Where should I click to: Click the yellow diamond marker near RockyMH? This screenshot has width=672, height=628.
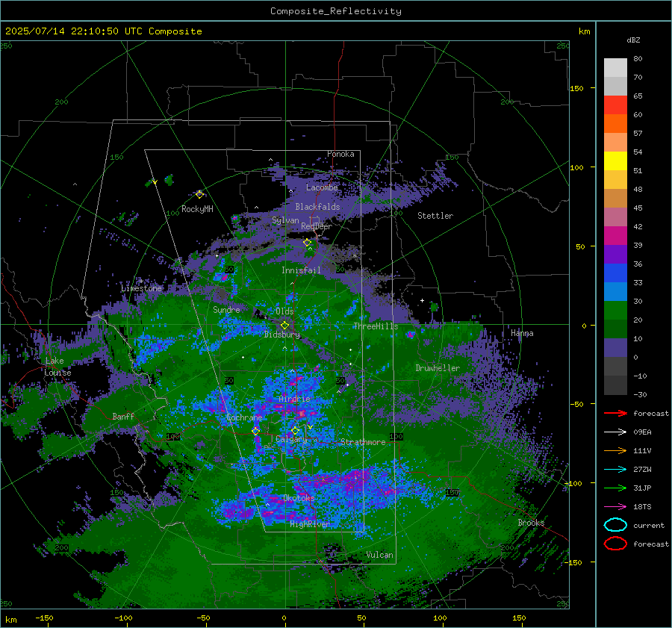pos(199,195)
